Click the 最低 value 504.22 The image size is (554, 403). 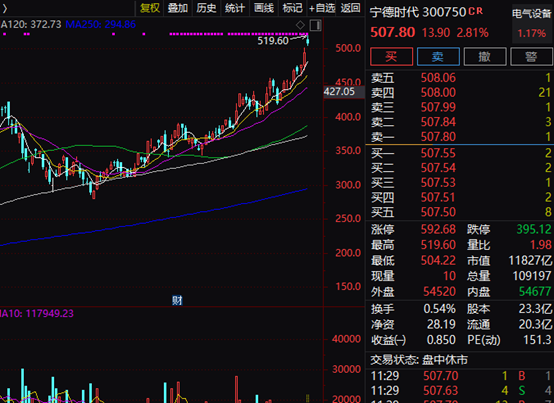coord(438,261)
